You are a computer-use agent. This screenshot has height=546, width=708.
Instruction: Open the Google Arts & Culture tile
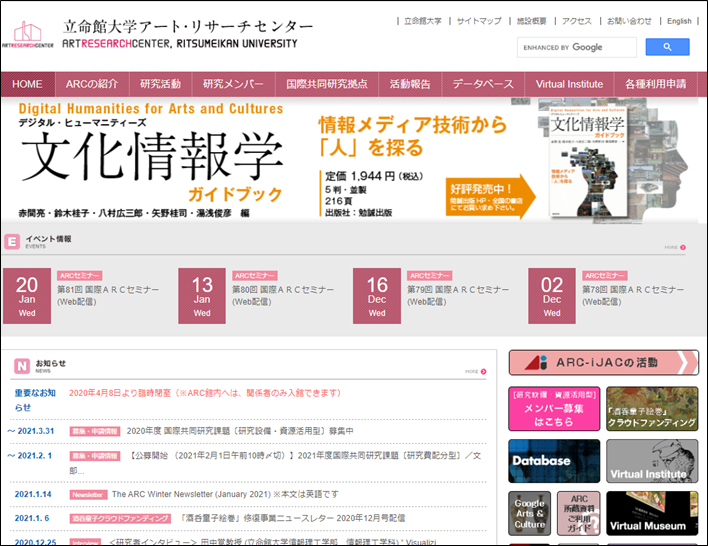click(529, 513)
